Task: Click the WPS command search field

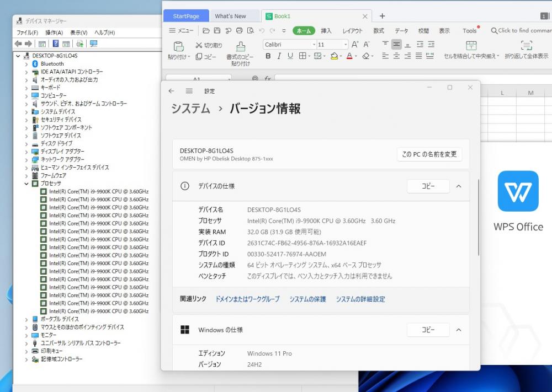Action: [521, 30]
